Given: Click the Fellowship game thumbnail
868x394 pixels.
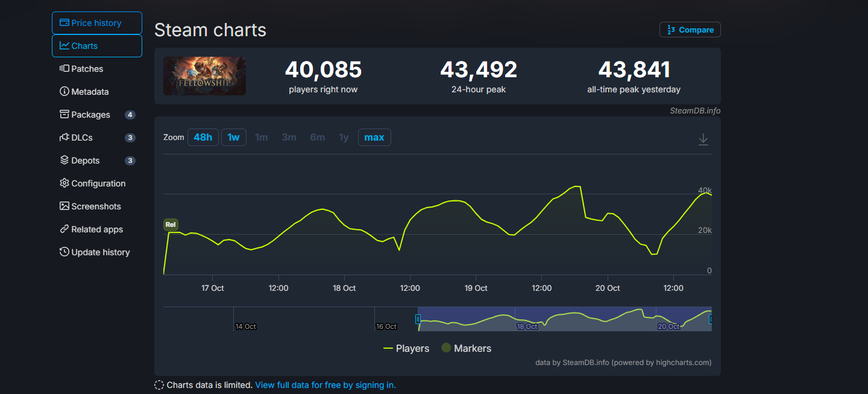Looking at the screenshot, I should [x=204, y=76].
